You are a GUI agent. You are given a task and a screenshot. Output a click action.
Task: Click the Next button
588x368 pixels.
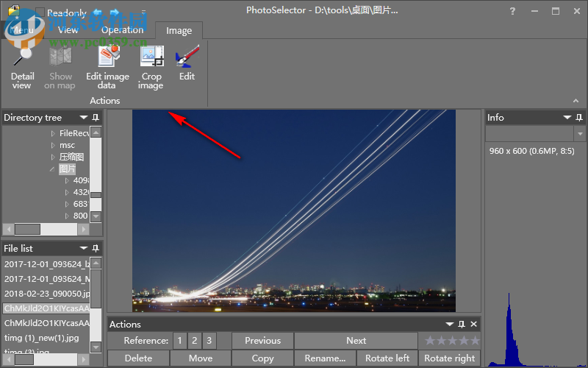click(x=356, y=341)
